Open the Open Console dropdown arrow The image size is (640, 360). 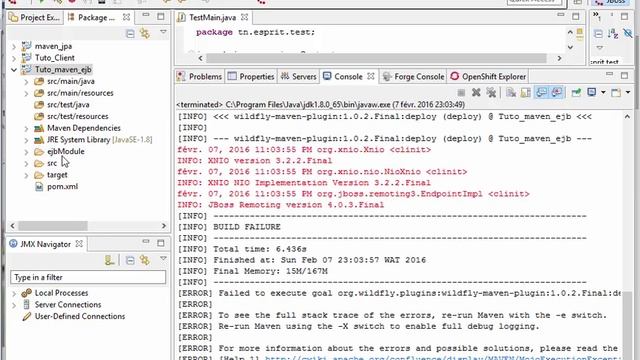coord(628,93)
